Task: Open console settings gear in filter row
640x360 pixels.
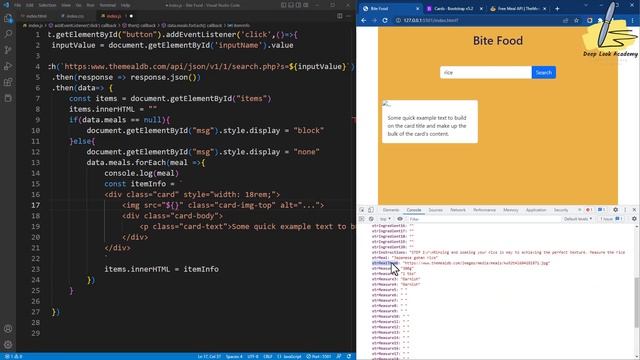Action: [x=634, y=219]
